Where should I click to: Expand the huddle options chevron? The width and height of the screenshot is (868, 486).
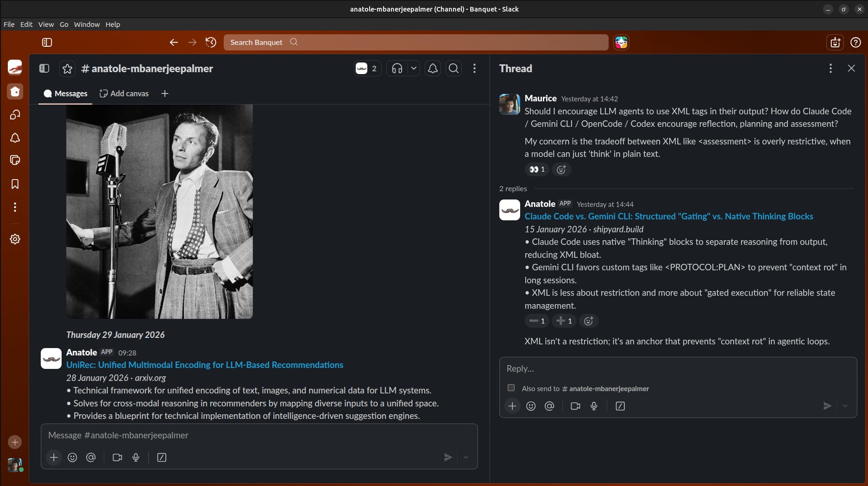414,69
